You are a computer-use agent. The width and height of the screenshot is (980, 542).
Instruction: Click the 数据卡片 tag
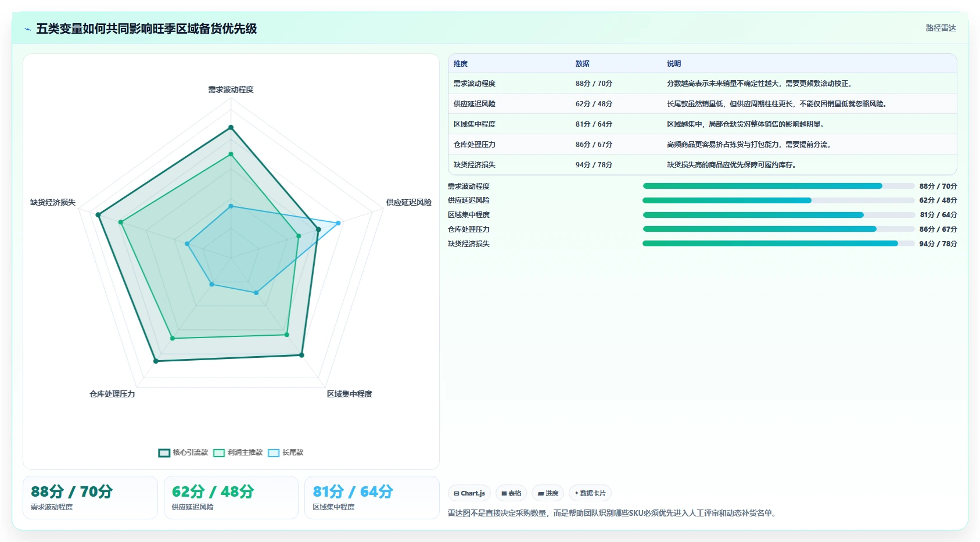point(590,493)
